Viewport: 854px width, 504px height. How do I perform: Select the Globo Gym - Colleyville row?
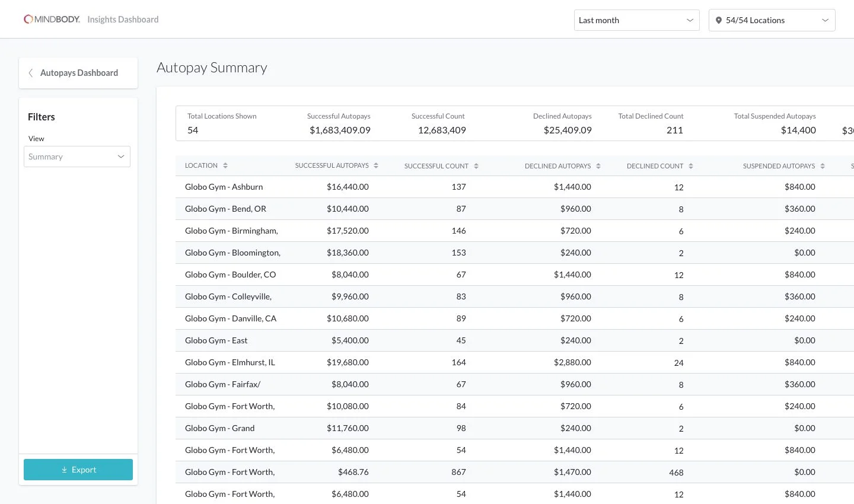coord(515,296)
